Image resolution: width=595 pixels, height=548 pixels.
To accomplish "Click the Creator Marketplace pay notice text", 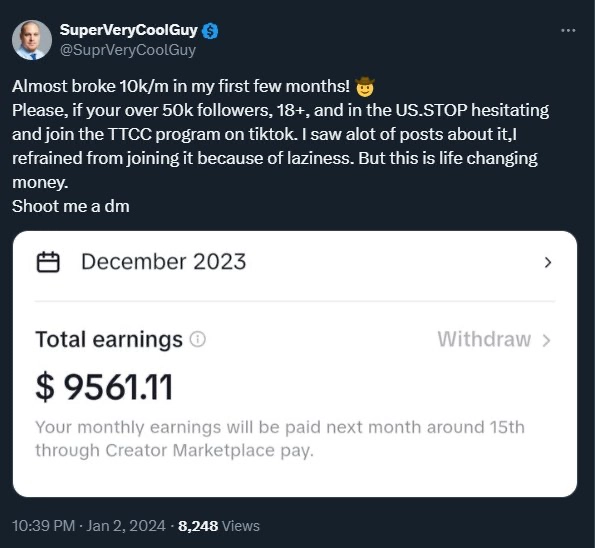I will [280, 439].
